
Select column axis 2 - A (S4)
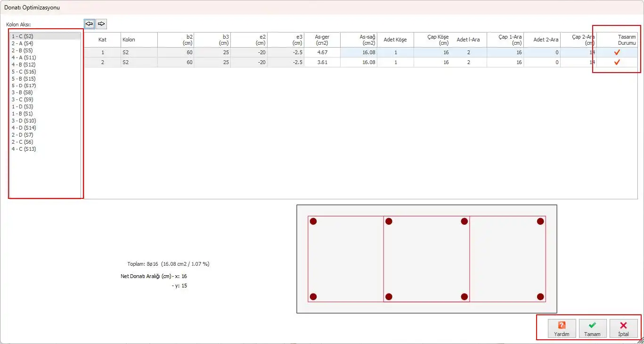pyautogui.click(x=23, y=43)
